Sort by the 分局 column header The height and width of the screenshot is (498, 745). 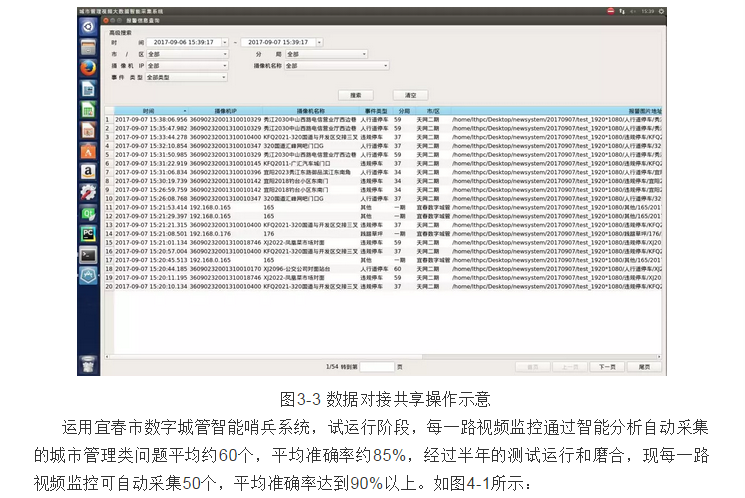pos(404,111)
